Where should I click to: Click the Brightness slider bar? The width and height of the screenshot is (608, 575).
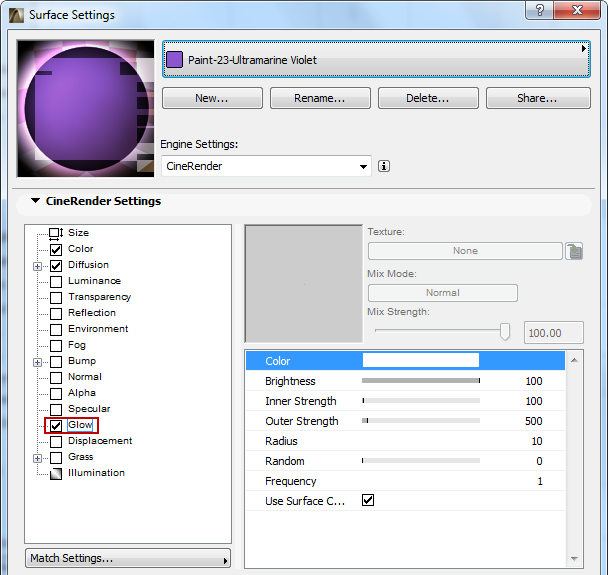point(421,381)
